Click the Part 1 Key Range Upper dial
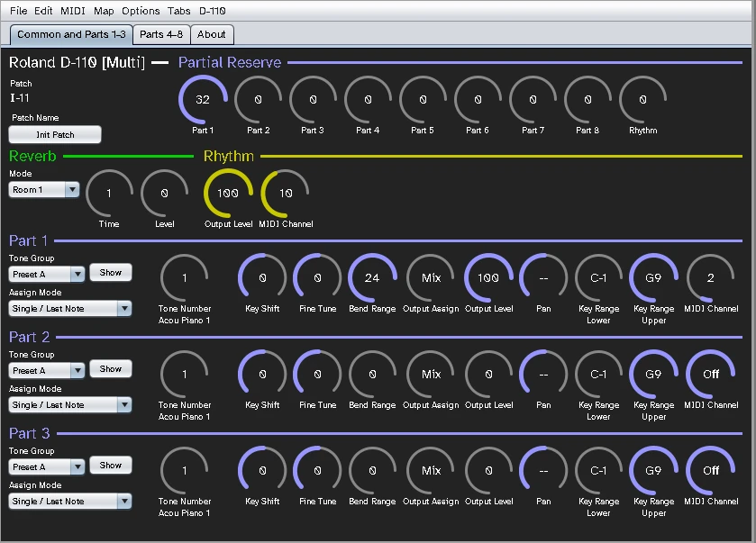756x543 pixels. pos(653,278)
